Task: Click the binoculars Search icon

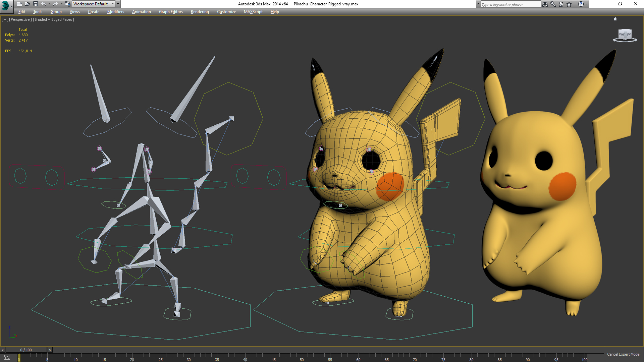Action: click(545, 4)
